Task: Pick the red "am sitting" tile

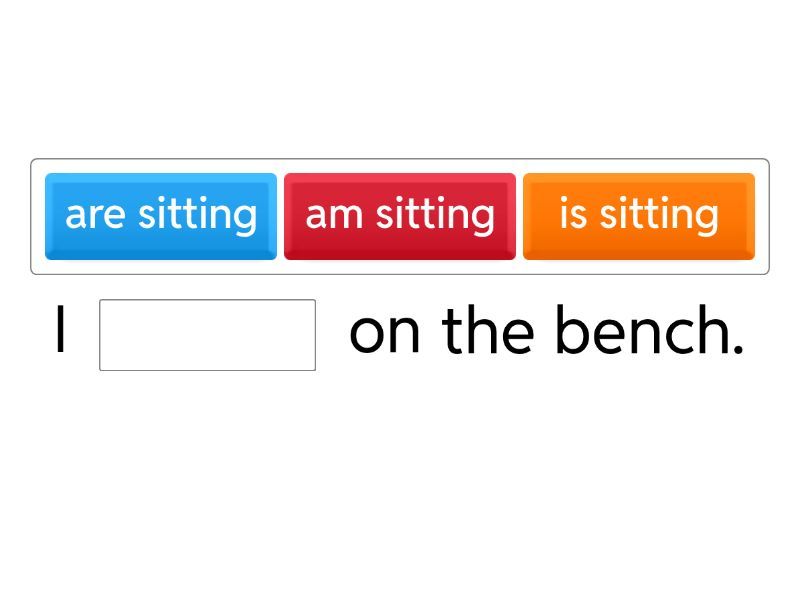Action: 400,216
